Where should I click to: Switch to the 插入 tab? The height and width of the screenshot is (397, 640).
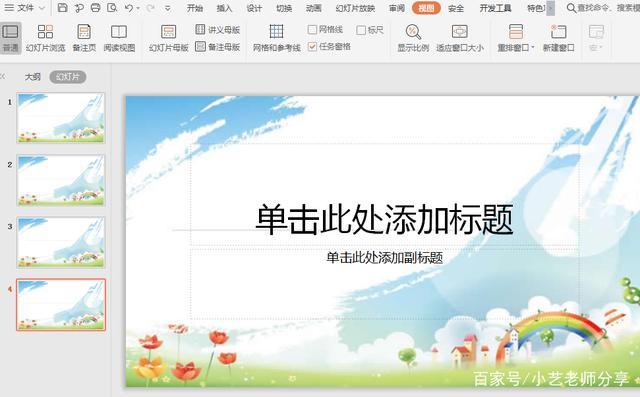pos(224,8)
